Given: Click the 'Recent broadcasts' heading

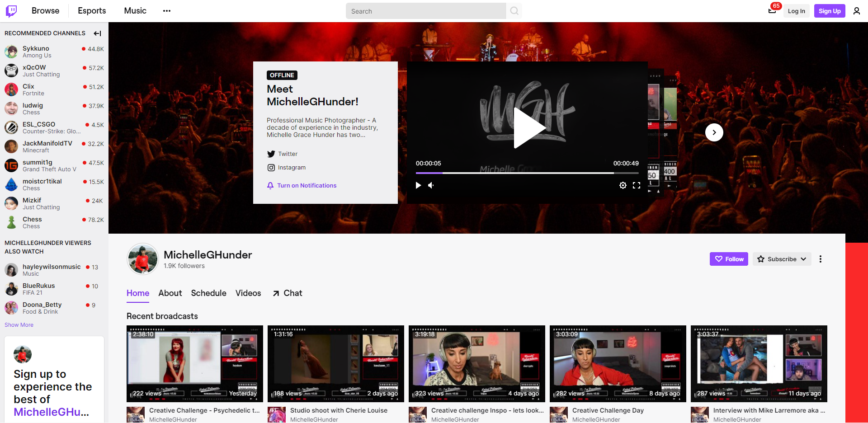Looking at the screenshot, I should click(162, 316).
